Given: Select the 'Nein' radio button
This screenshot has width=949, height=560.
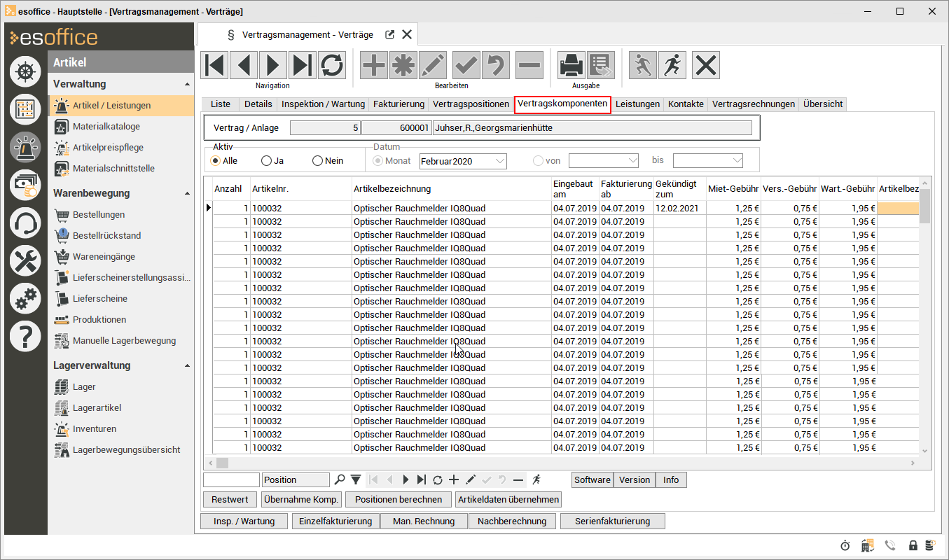Looking at the screenshot, I should pyautogui.click(x=317, y=161).
